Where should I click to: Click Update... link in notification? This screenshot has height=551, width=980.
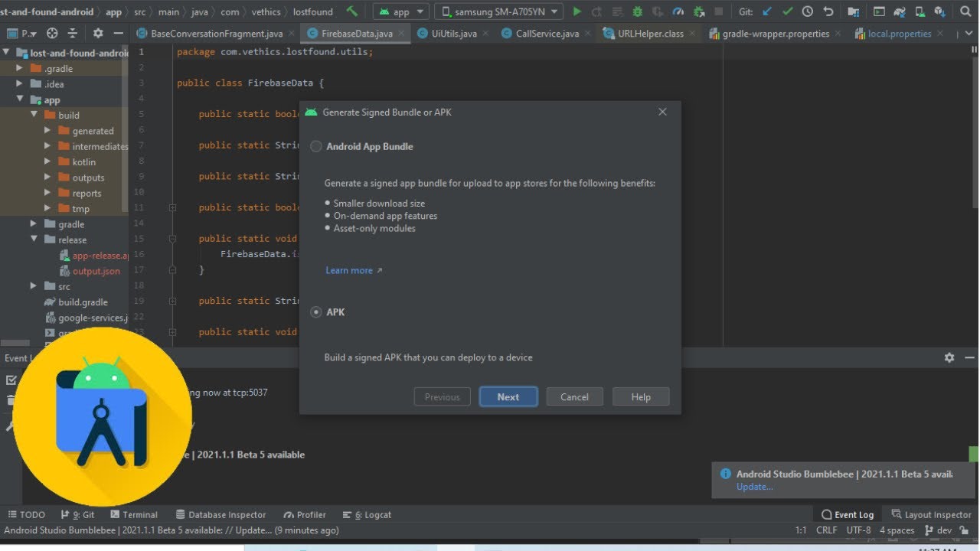click(x=755, y=487)
